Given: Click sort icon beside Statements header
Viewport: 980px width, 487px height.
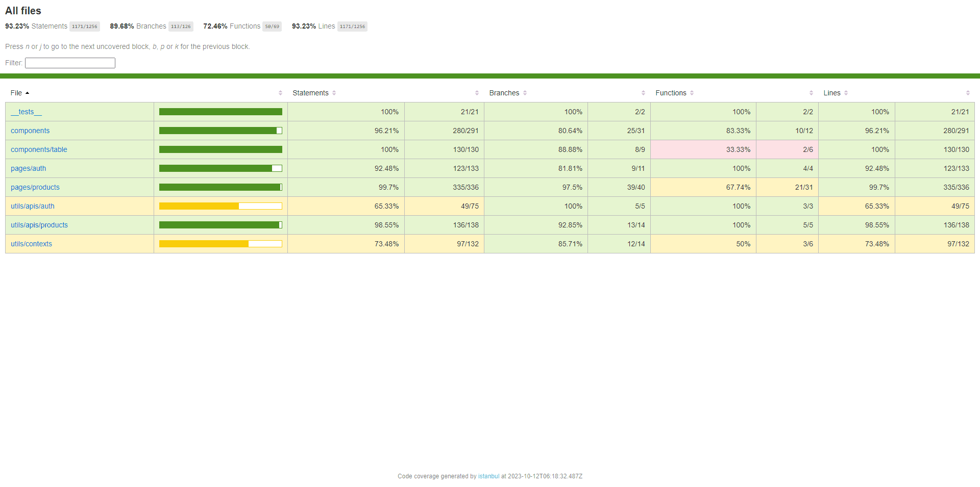Looking at the screenshot, I should (x=334, y=93).
